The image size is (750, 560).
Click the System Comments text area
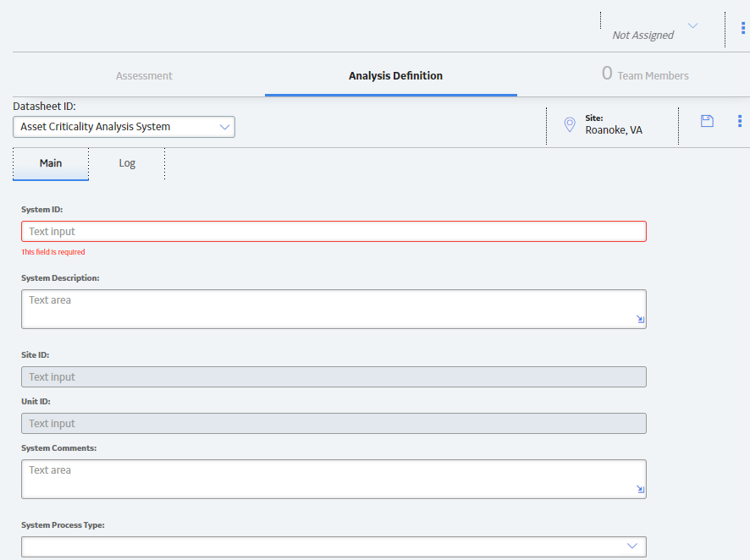click(x=334, y=480)
